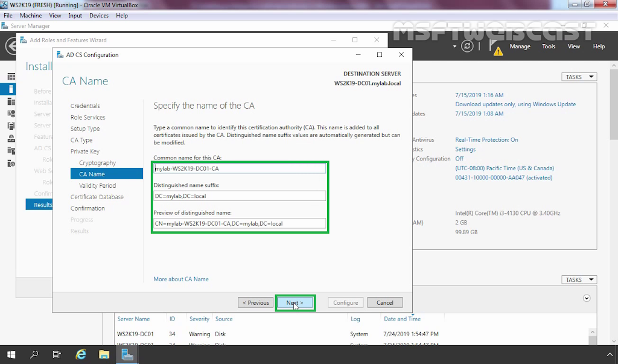Select the CA Name step
Image resolution: width=618 pixels, height=364 pixels.
[106, 174]
